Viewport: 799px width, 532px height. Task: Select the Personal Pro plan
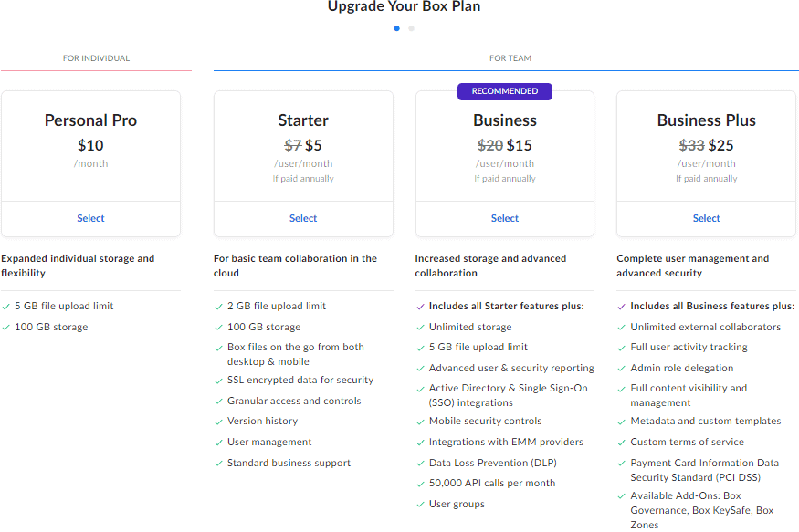[x=90, y=218]
